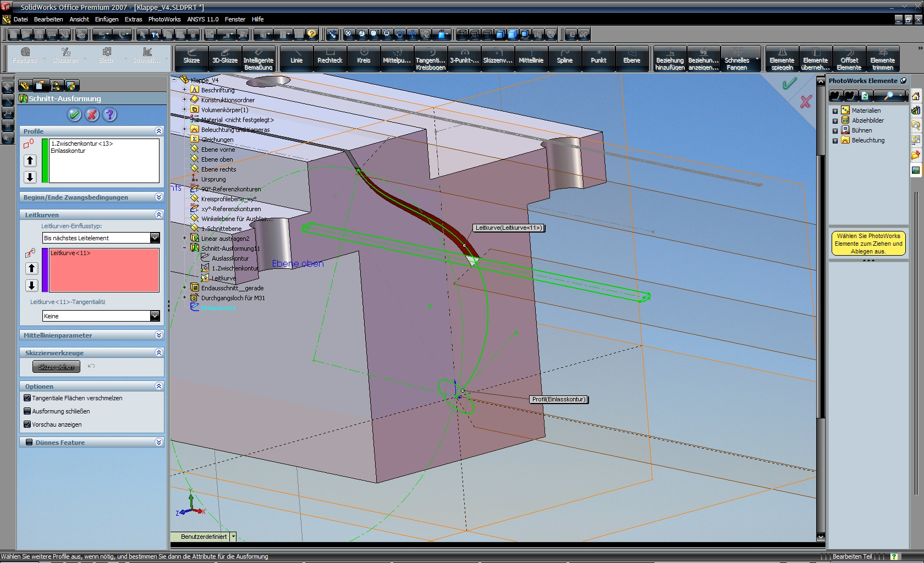Open the Leitkurven-Einflusstyp dropdown
Screen dimensions: 924x563
tap(155, 238)
